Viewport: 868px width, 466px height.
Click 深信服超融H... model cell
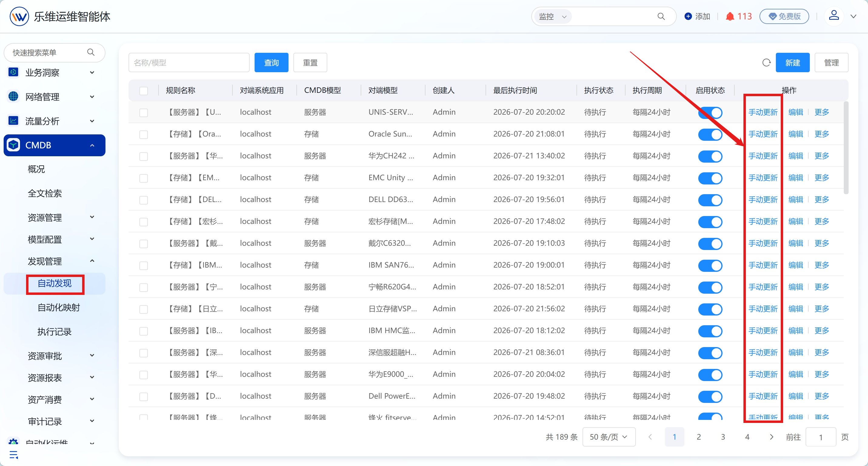coord(392,352)
